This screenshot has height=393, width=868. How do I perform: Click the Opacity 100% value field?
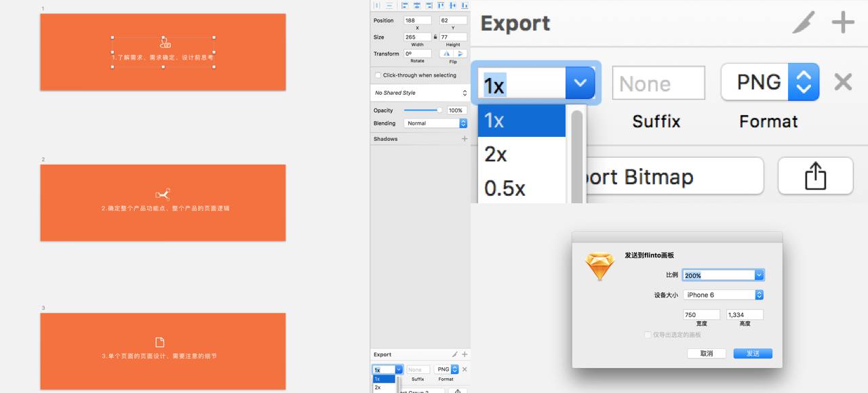click(457, 110)
